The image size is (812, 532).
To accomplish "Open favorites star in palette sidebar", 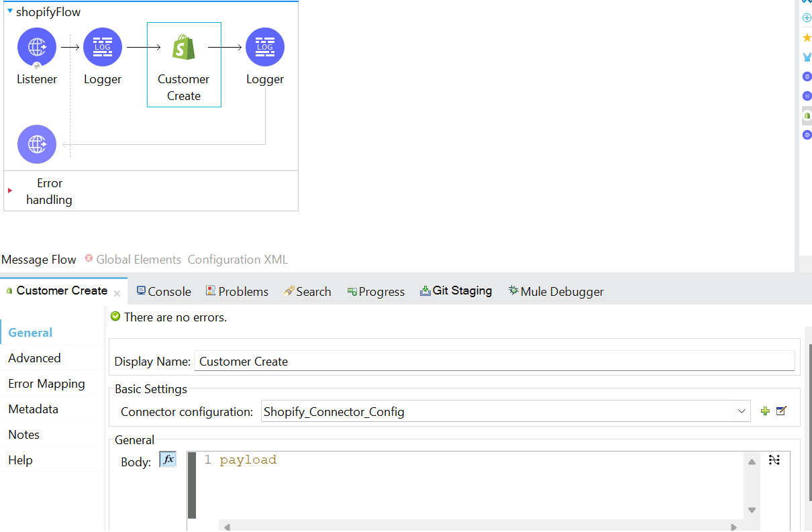I will point(807,38).
